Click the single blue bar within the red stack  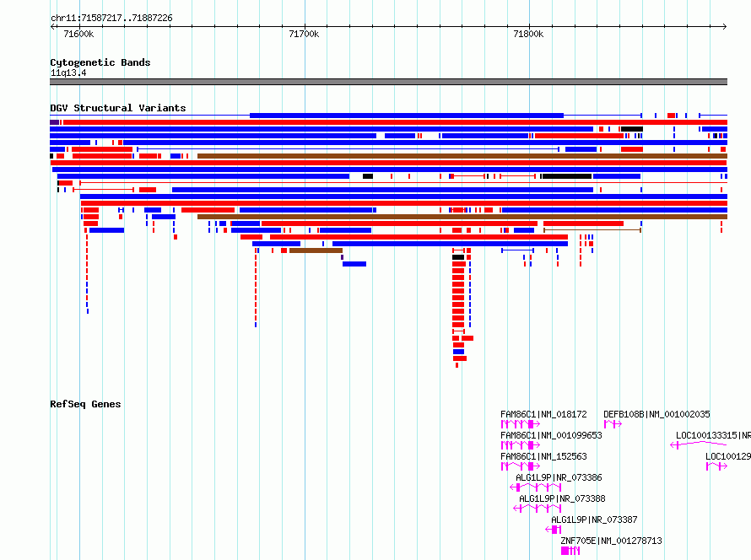click(x=458, y=352)
